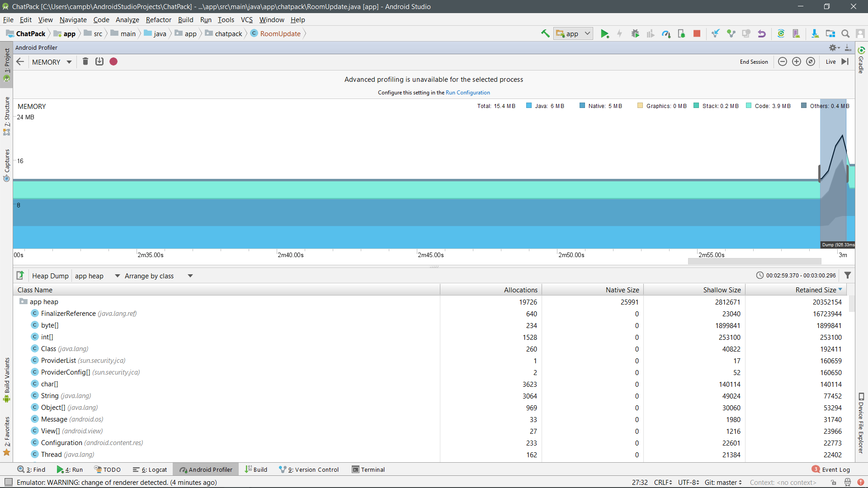Force garbage collection with trash icon
Screen dimensions: 868x488
tap(85, 61)
